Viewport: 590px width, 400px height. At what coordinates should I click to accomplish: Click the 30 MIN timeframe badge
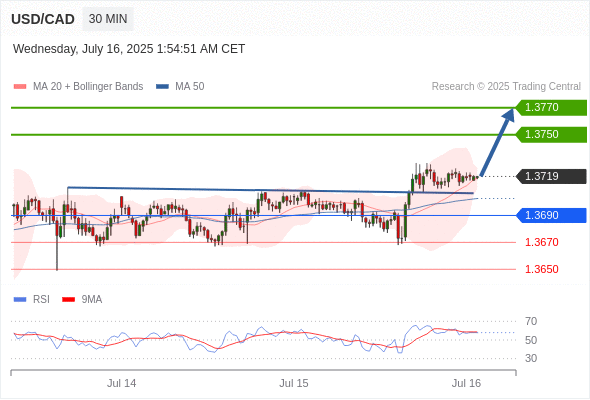pos(108,19)
